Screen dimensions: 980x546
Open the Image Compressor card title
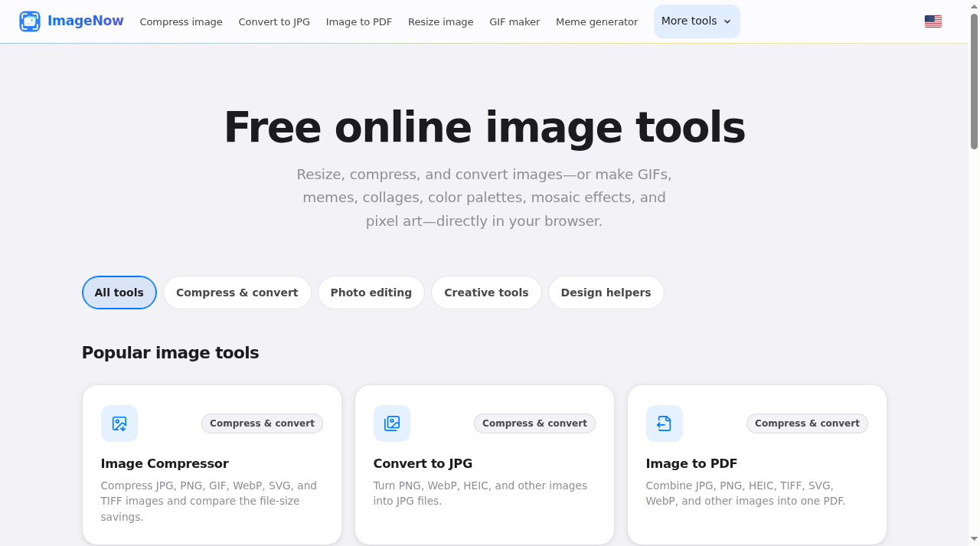(x=165, y=463)
